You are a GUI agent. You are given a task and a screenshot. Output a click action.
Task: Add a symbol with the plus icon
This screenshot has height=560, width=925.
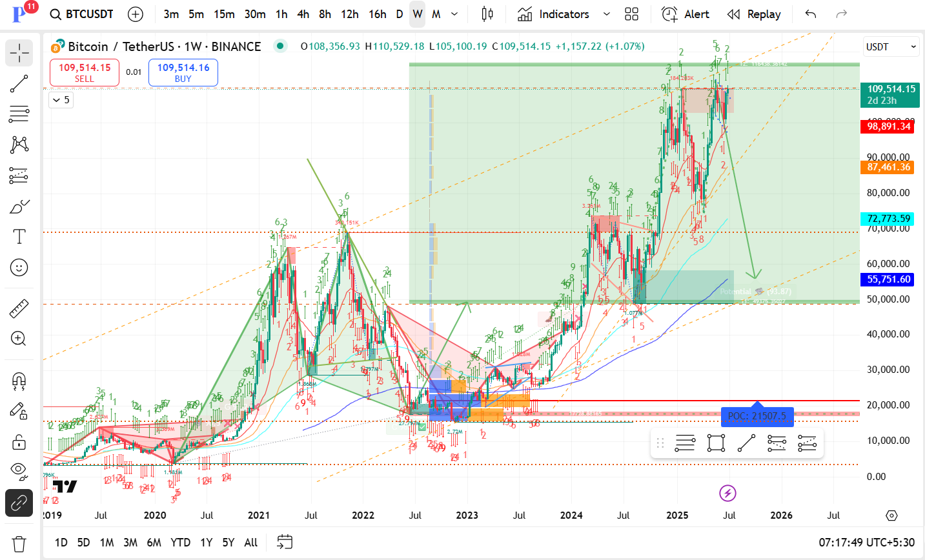136,14
